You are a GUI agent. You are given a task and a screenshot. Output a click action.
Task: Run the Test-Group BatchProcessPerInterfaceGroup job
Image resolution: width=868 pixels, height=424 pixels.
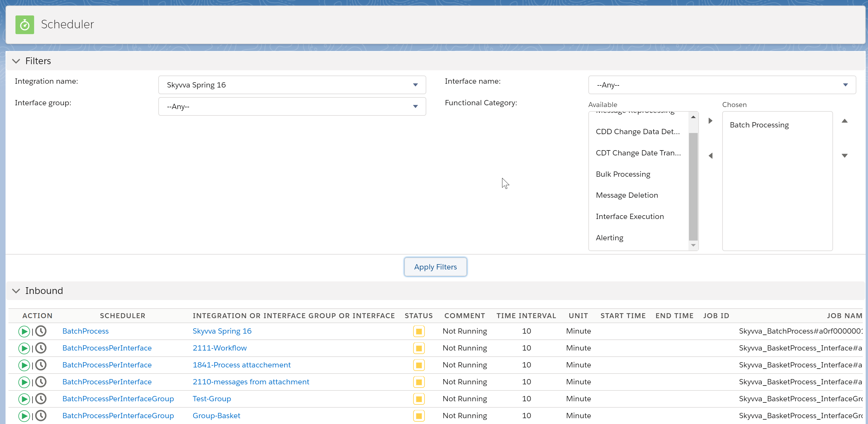click(x=24, y=399)
